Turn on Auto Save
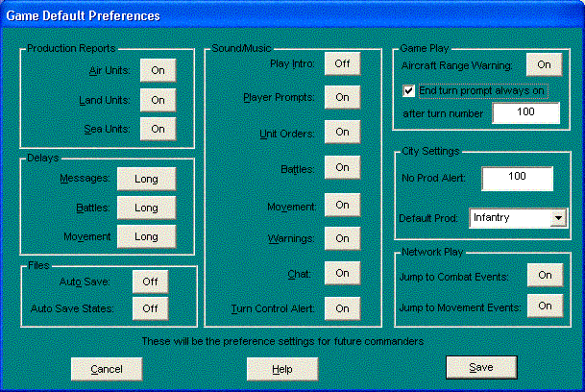Image resolution: width=585 pixels, height=392 pixels. (150, 282)
